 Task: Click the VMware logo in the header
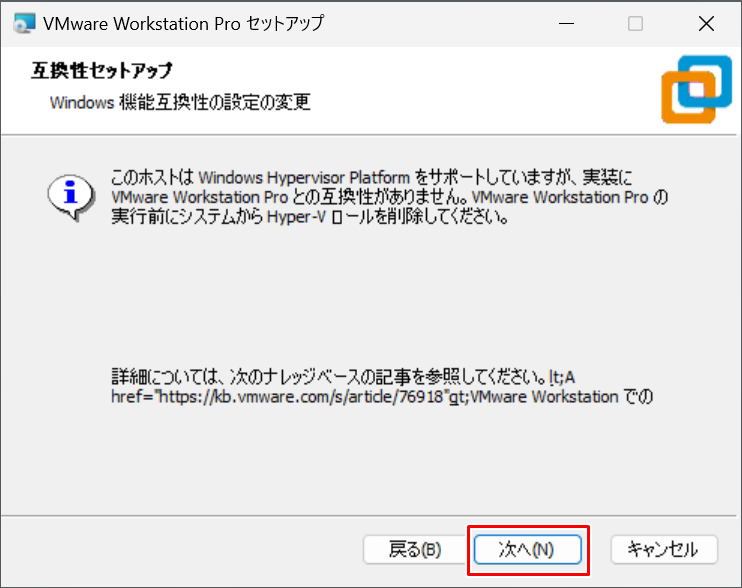pyautogui.click(x=696, y=89)
